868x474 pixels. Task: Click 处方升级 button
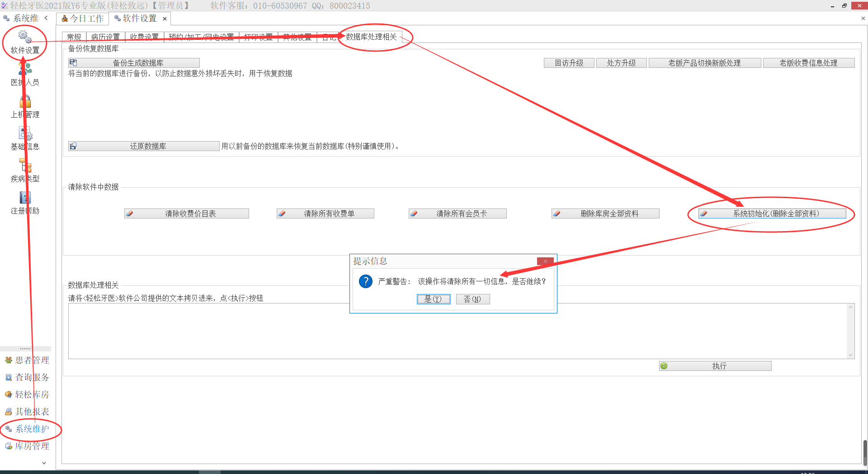coord(622,63)
